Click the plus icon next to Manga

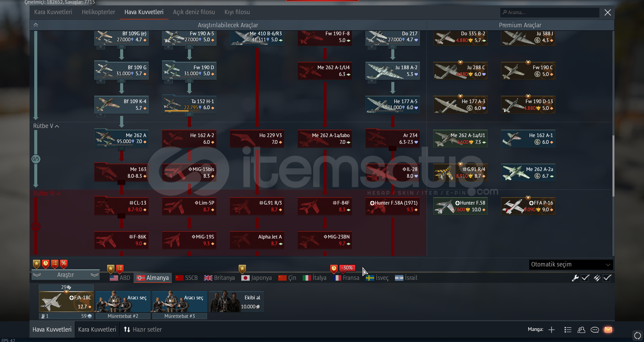551,330
